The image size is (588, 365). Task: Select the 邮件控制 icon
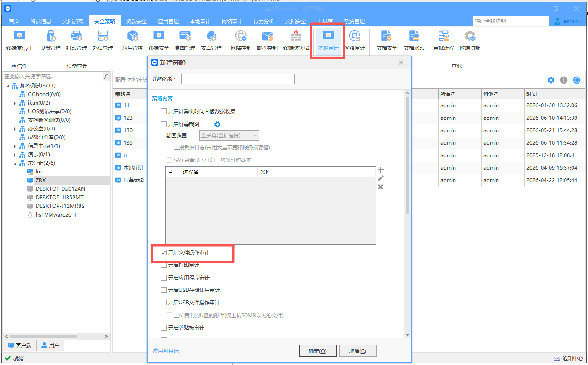[267, 41]
